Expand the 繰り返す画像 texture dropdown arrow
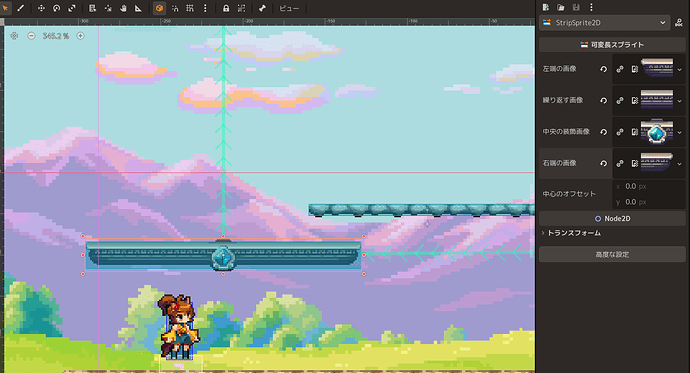Screen dimensions: 690x373 [679, 101]
